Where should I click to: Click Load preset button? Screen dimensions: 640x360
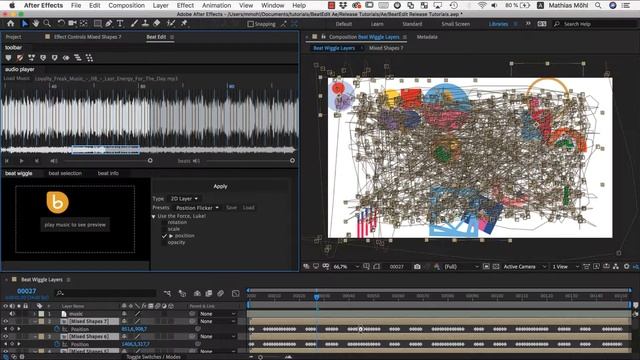click(249, 207)
